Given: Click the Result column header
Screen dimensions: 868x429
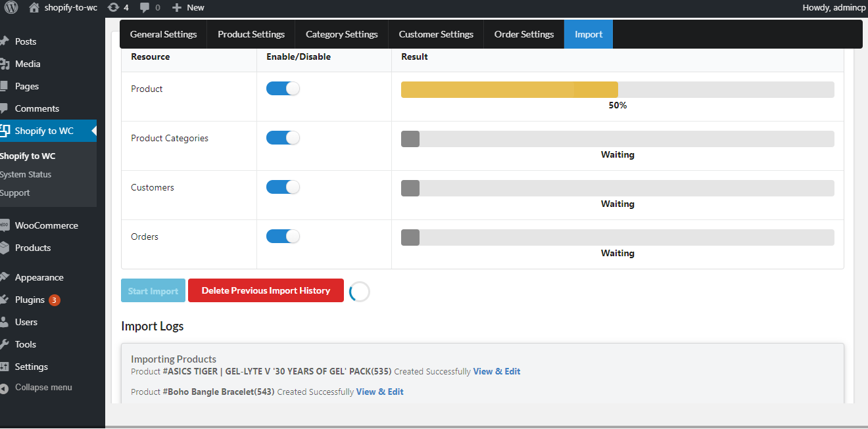Looking at the screenshot, I should coord(415,57).
